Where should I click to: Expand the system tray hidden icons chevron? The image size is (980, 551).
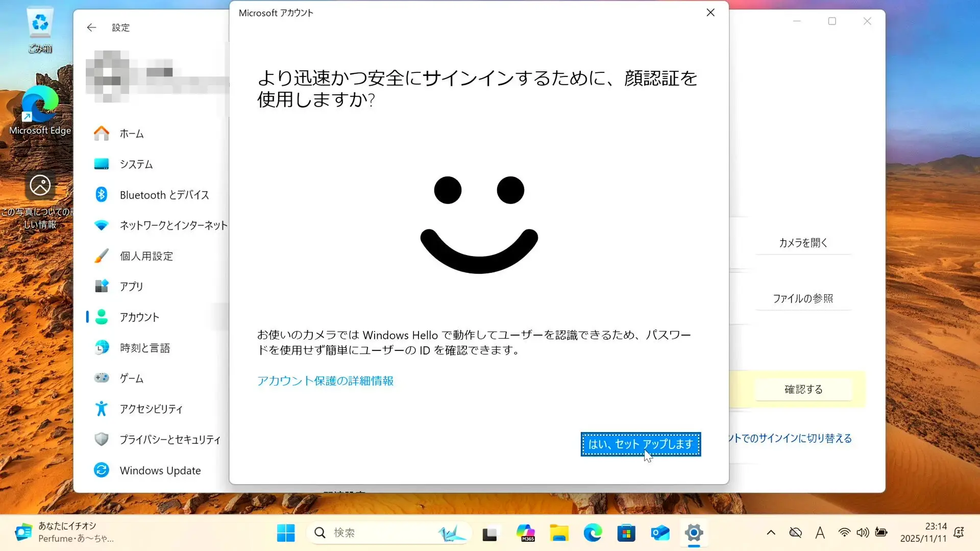click(771, 533)
